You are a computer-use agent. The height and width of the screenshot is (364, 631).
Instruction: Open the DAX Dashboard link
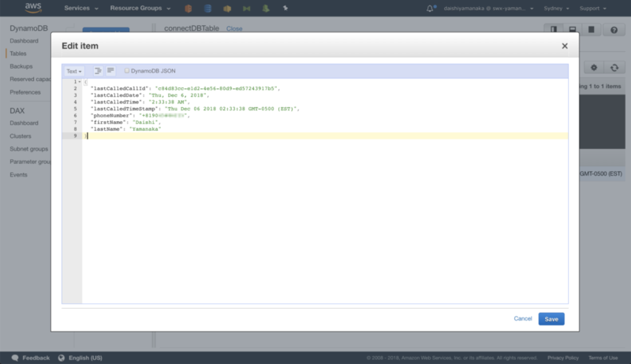tap(24, 123)
